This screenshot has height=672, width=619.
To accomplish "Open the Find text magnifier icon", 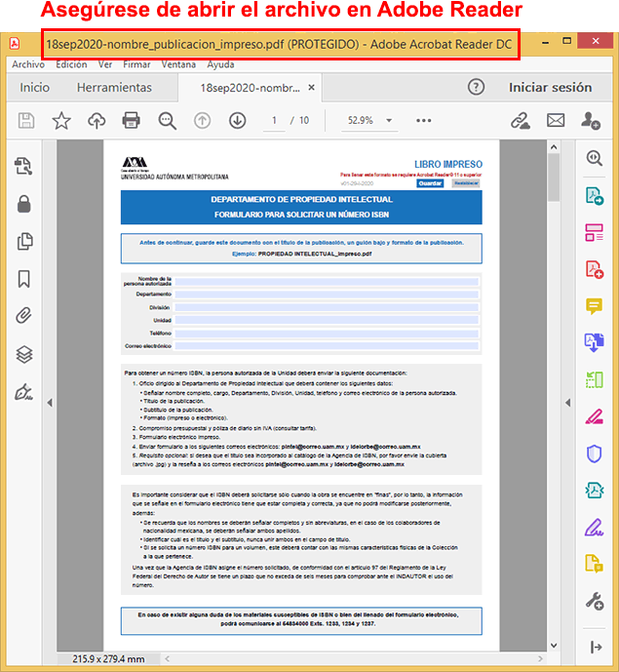I will pyautogui.click(x=167, y=120).
